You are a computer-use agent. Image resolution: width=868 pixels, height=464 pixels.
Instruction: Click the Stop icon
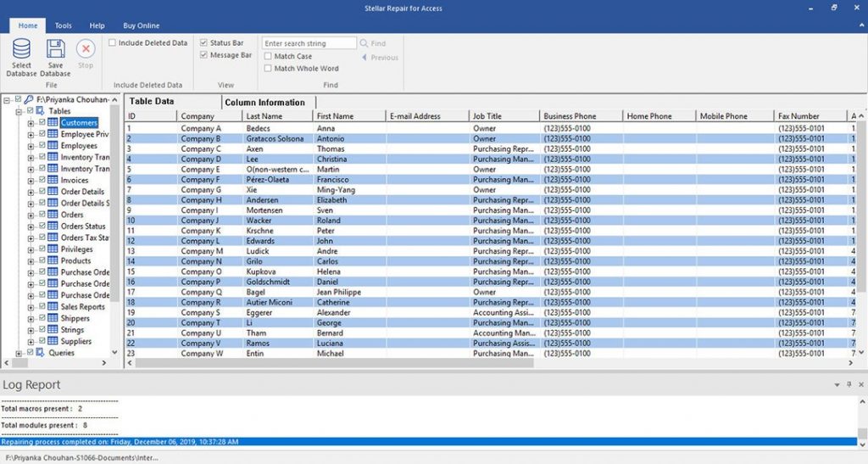pyautogui.click(x=86, y=48)
